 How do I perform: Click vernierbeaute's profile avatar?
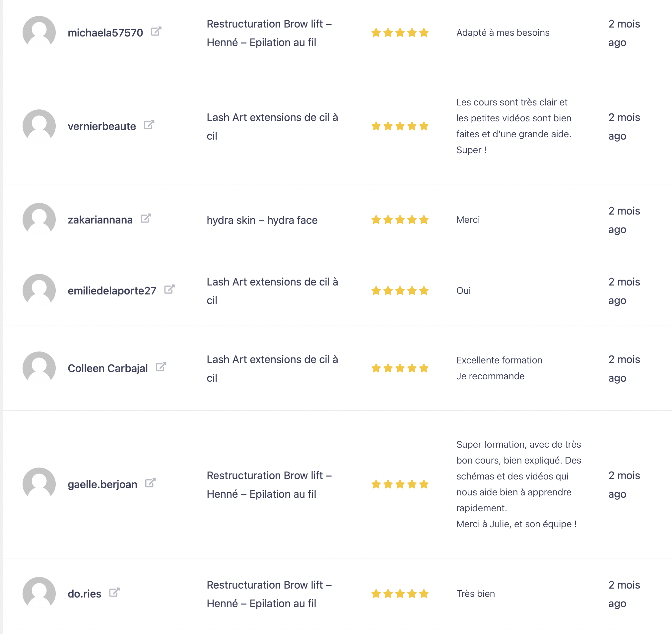[39, 126]
